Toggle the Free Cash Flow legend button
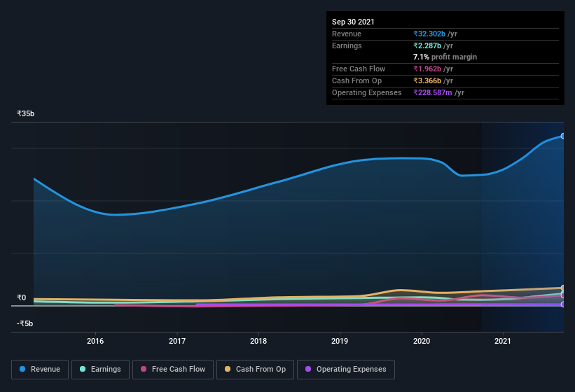 point(173,370)
